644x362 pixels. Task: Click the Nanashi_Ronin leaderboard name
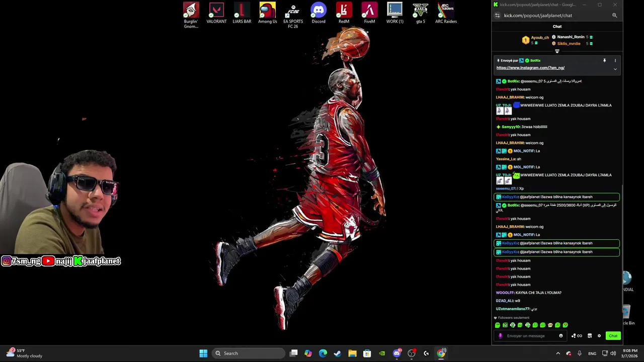571,37
